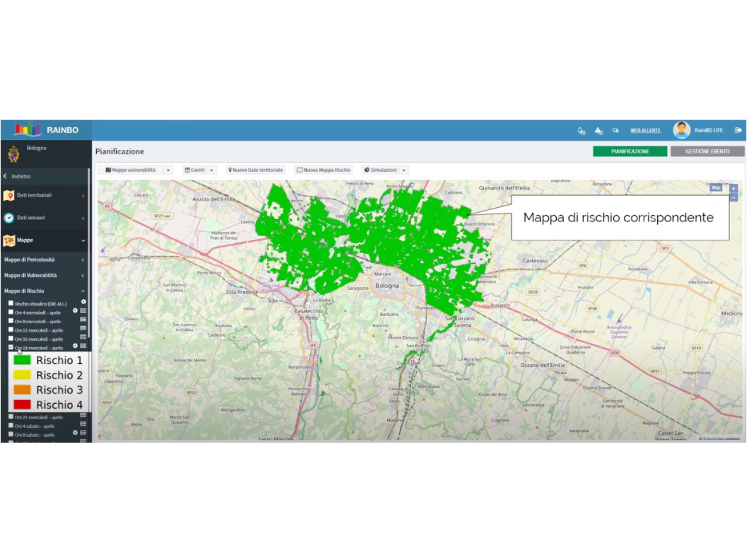Go back with Indietro
Screen dimensions: 747x560
17,176
